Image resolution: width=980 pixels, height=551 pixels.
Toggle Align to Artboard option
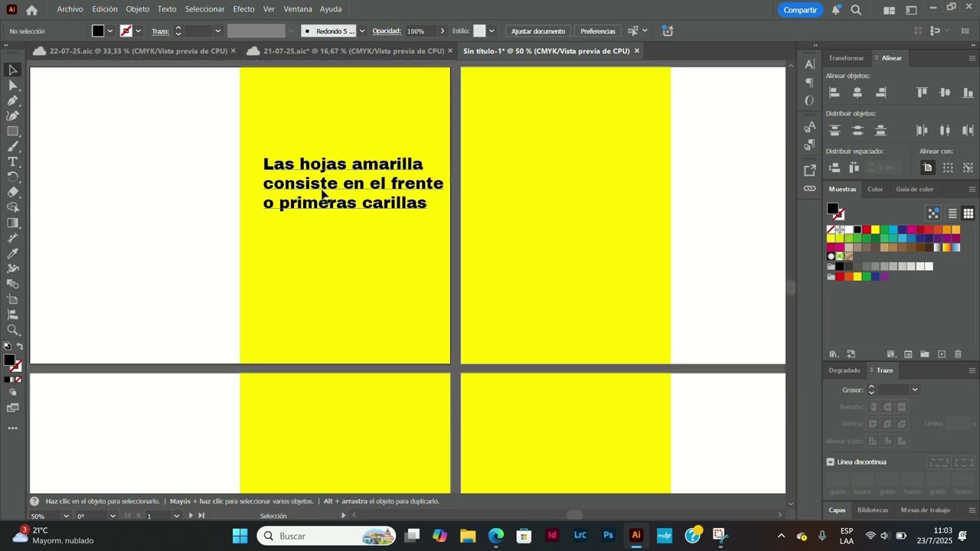(x=927, y=168)
